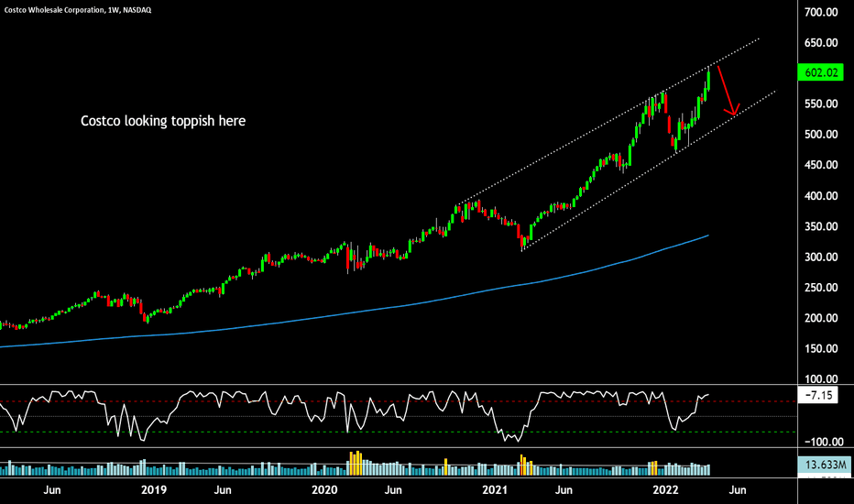
Task: Click the 400.00 price axis label
Action: tap(821, 195)
